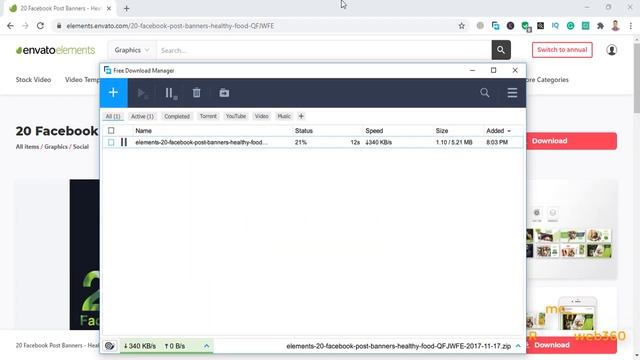This screenshot has height=360, width=640.
Task: Click the 21% download status text
Action: tap(301, 142)
